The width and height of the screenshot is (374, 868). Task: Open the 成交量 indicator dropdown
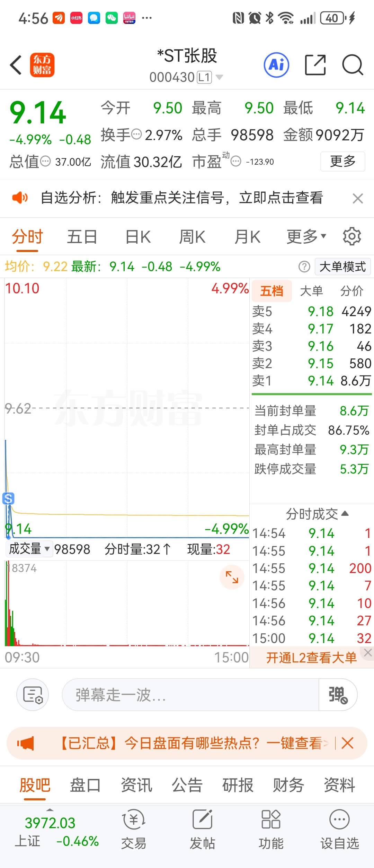tap(29, 549)
